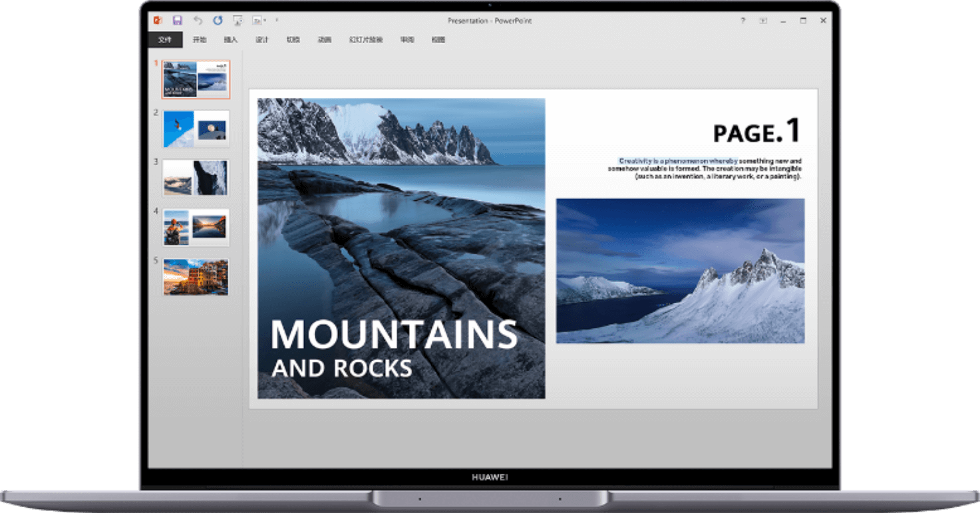Choose slide 4 thumbnail in the slide panel
Viewport: 980px width, 513px height.
pyautogui.click(x=196, y=228)
